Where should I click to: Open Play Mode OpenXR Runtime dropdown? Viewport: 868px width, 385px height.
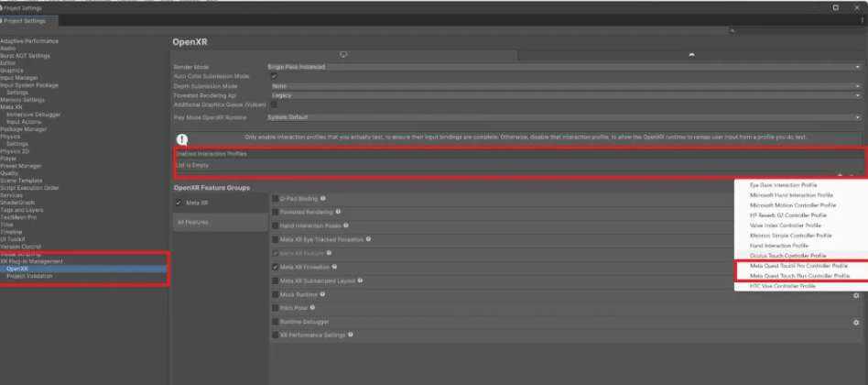click(565, 117)
